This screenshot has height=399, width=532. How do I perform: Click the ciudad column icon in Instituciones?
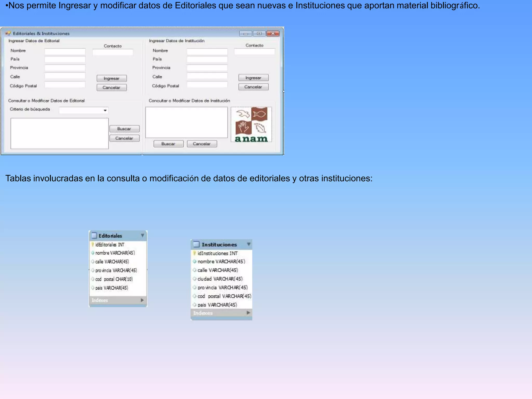(x=194, y=279)
